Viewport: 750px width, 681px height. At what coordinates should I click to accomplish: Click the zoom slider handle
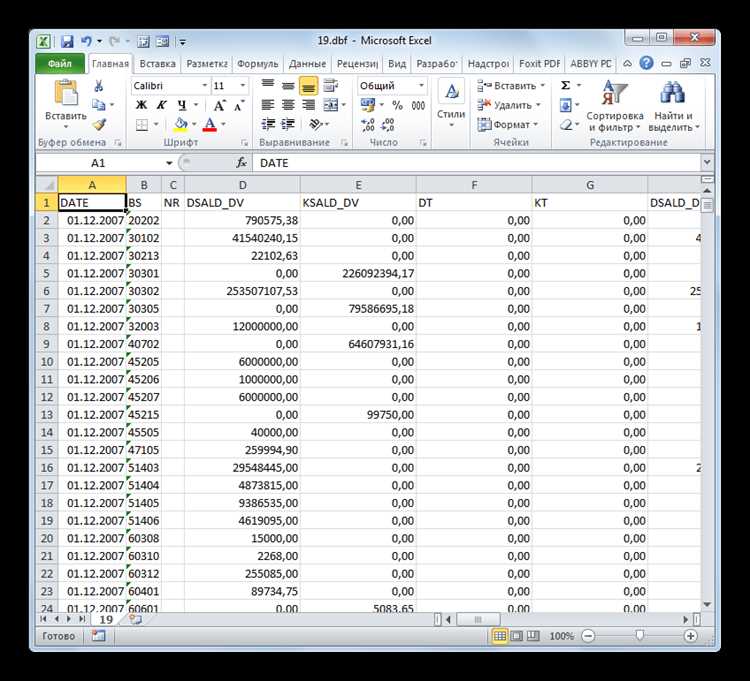(640, 635)
